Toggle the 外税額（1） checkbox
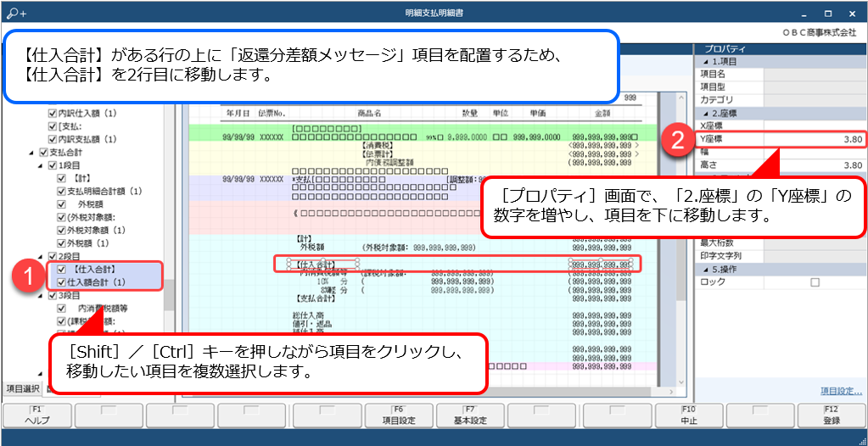This screenshot has width=868, height=446. [x=61, y=243]
